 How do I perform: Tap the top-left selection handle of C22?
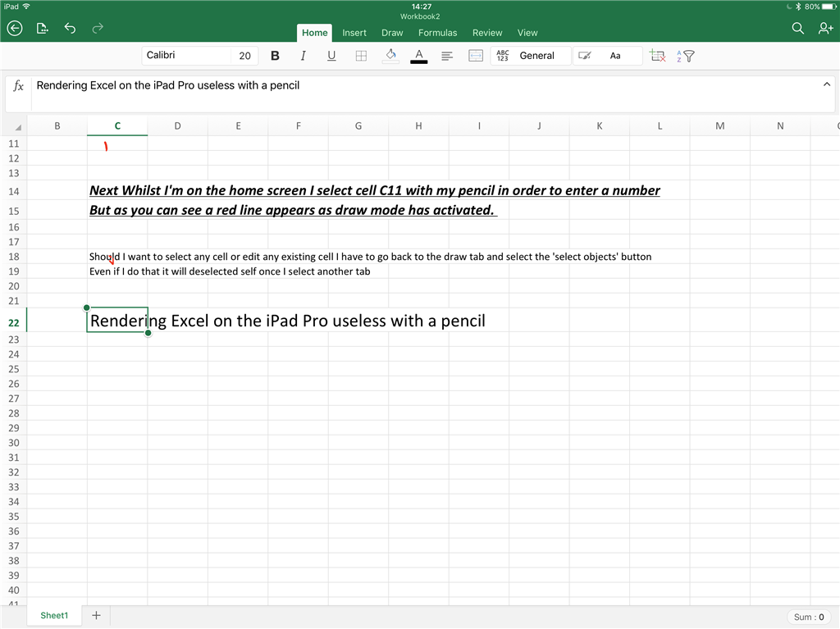[87, 308]
